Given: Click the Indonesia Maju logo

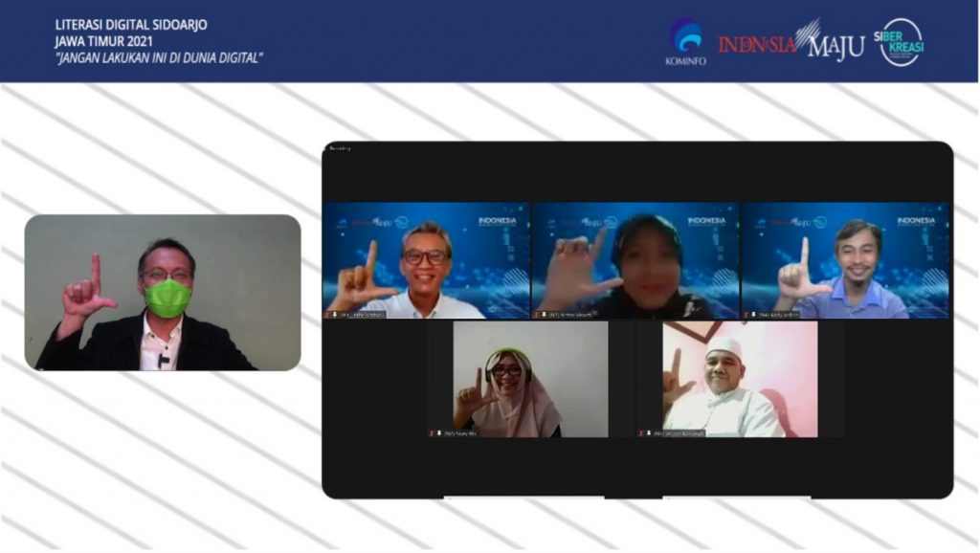Looking at the screenshot, I should click(x=791, y=42).
